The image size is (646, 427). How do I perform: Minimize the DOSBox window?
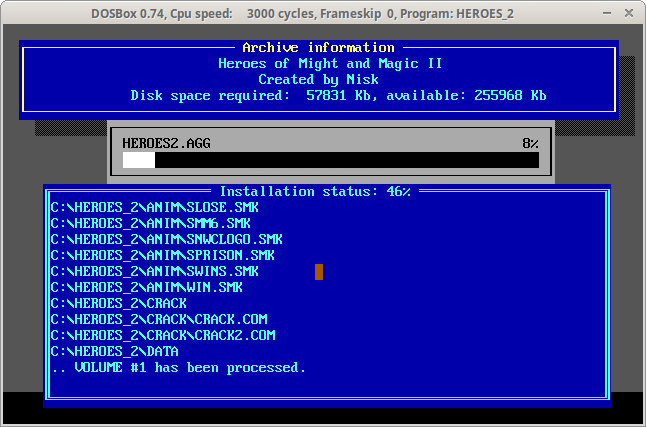pyautogui.click(x=607, y=14)
